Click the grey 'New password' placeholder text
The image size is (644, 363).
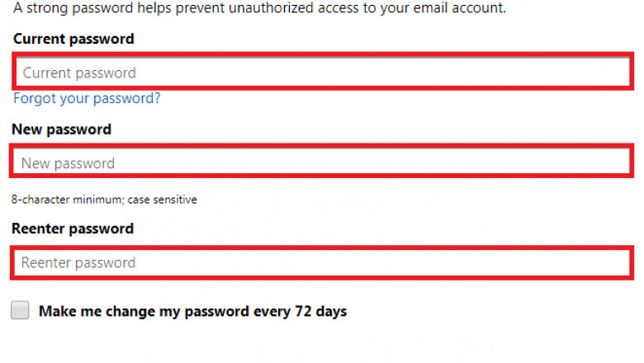coord(68,163)
